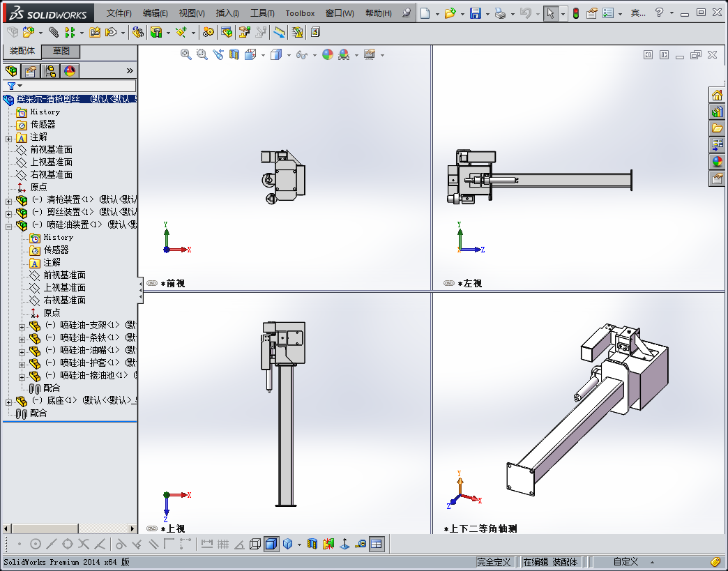
Task: Toggle the link views icon beside 前视
Action: (152, 283)
